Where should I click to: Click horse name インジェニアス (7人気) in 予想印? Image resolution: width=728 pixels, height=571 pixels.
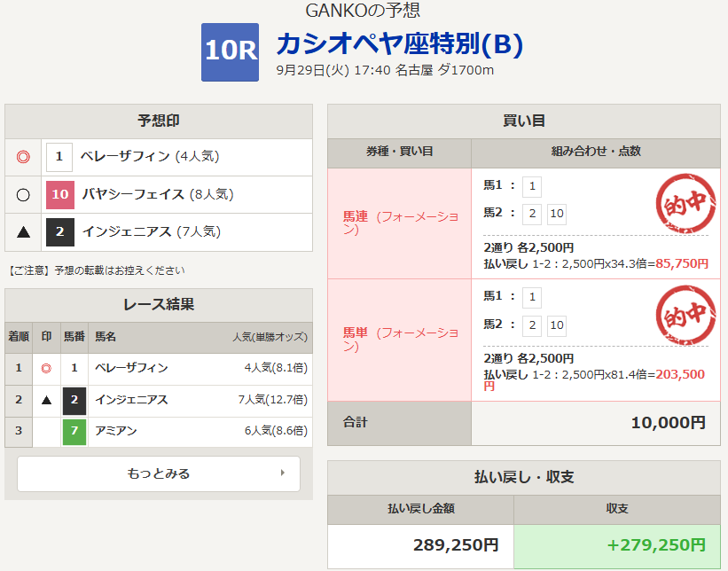(x=152, y=231)
